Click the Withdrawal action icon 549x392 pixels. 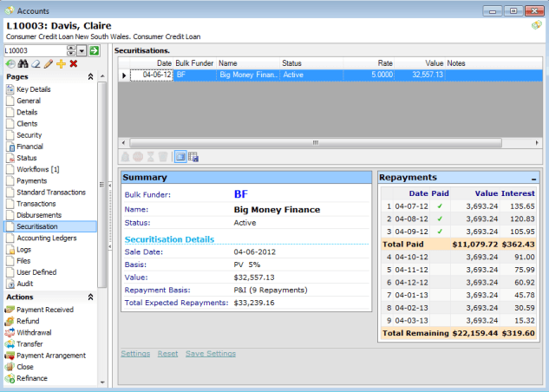pos(10,332)
